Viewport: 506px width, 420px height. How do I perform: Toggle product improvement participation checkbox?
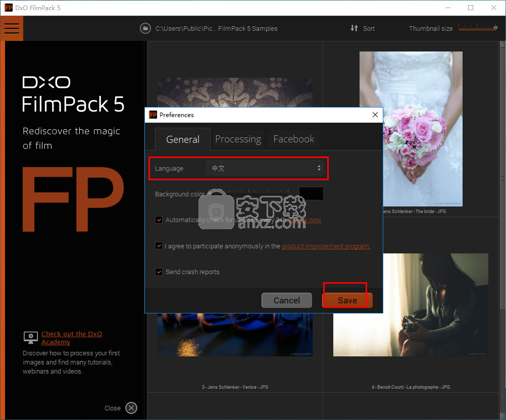coord(159,246)
